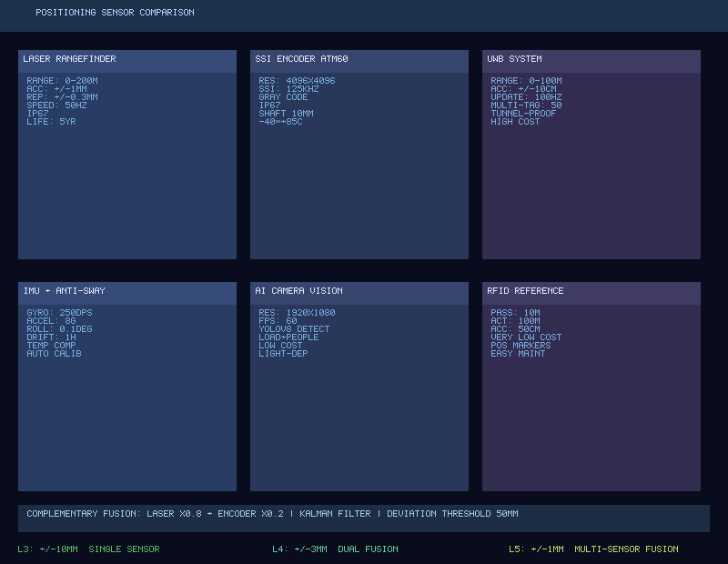Click GRAY CODE line
The height and width of the screenshot is (564, 728).
283,97
